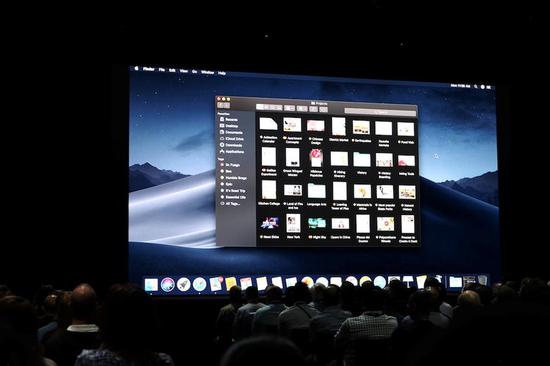Select the Language Arts folder
This screenshot has width=550, height=366.
coord(317,191)
